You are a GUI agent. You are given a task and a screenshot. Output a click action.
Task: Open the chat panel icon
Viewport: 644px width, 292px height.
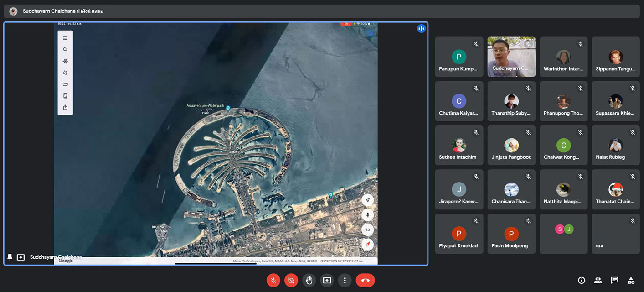[x=614, y=280]
